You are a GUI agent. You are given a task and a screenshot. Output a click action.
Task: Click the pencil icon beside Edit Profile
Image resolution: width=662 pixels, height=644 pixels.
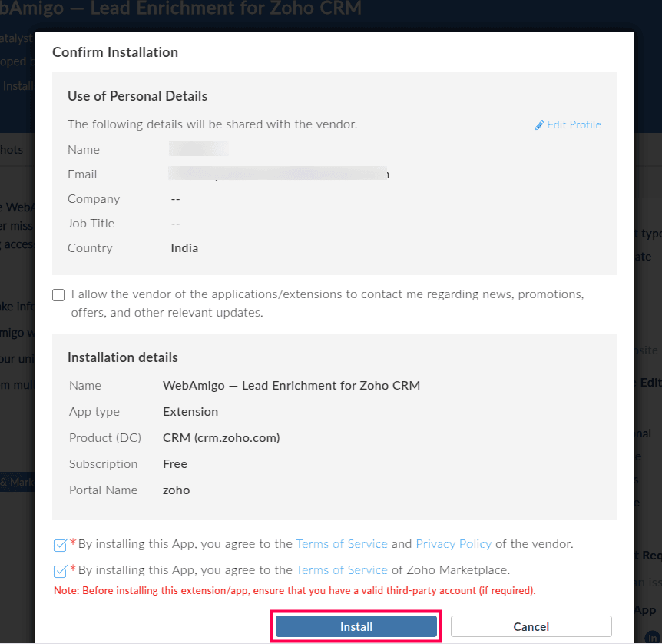pyautogui.click(x=539, y=125)
